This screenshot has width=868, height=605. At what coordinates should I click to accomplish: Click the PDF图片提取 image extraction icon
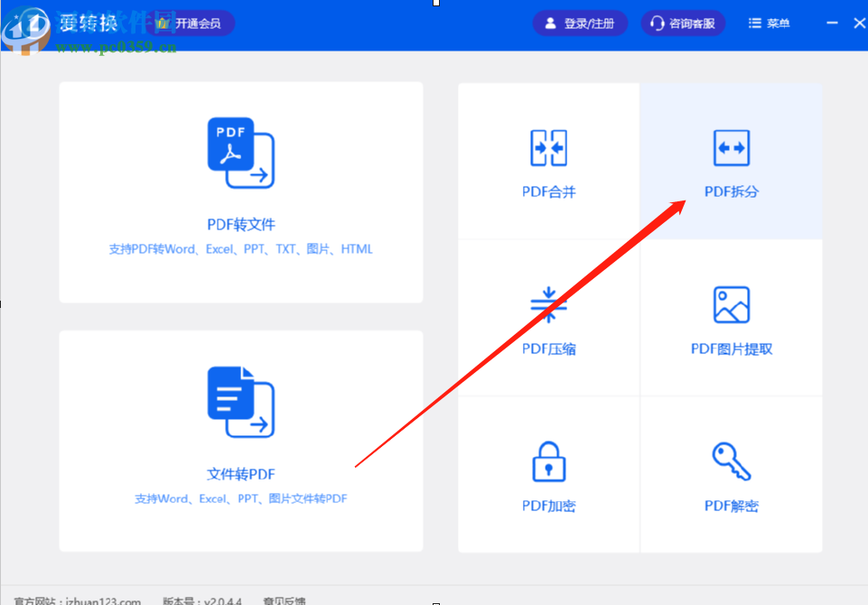[x=731, y=303]
